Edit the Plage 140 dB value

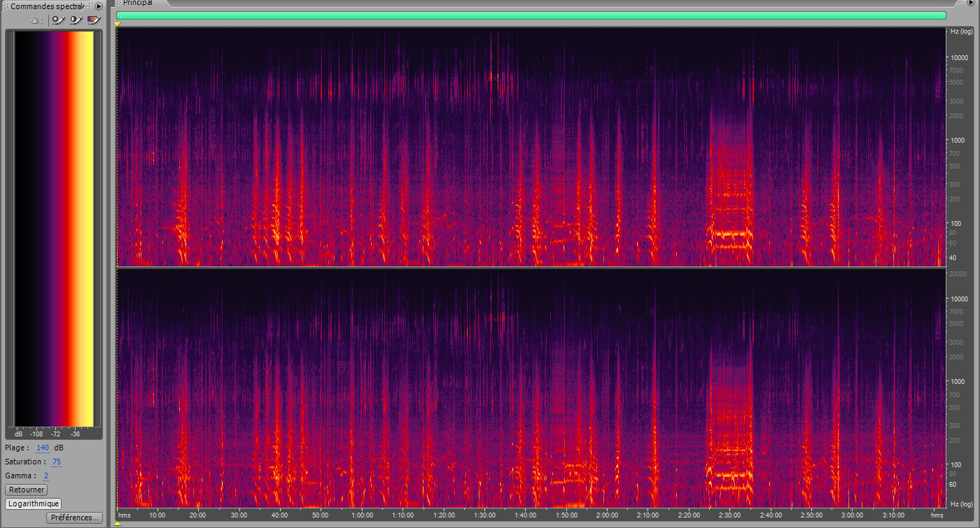[x=42, y=448]
